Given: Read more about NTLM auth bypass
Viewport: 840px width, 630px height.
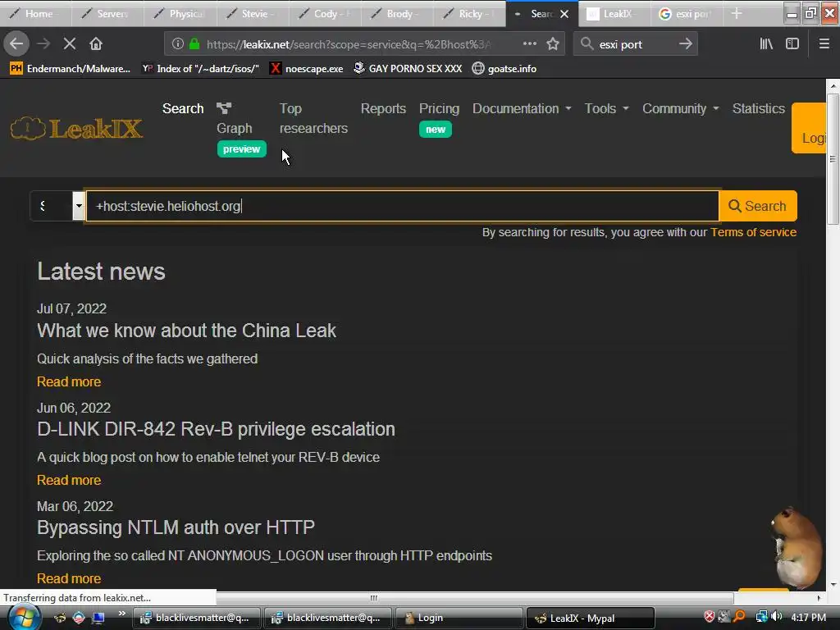Looking at the screenshot, I should (x=69, y=578).
